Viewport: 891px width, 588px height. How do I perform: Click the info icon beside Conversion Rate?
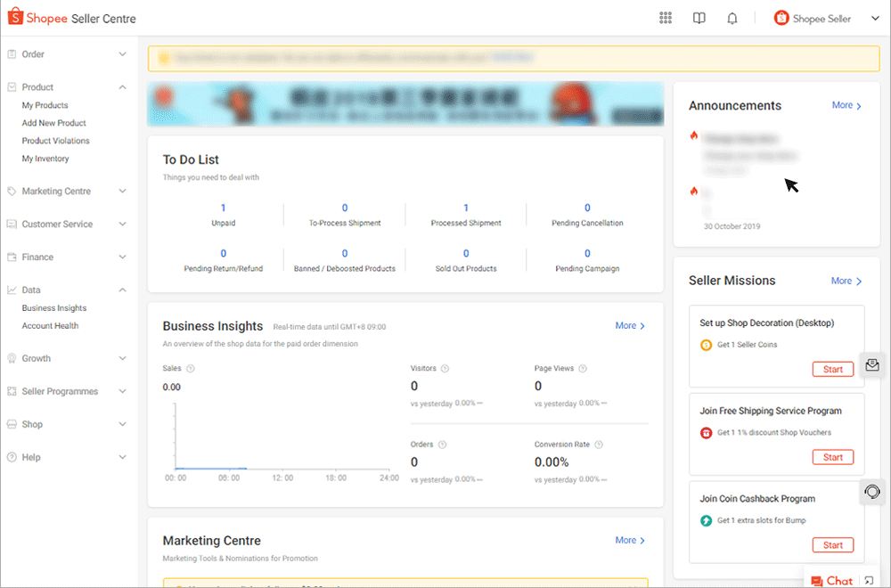pos(598,444)
